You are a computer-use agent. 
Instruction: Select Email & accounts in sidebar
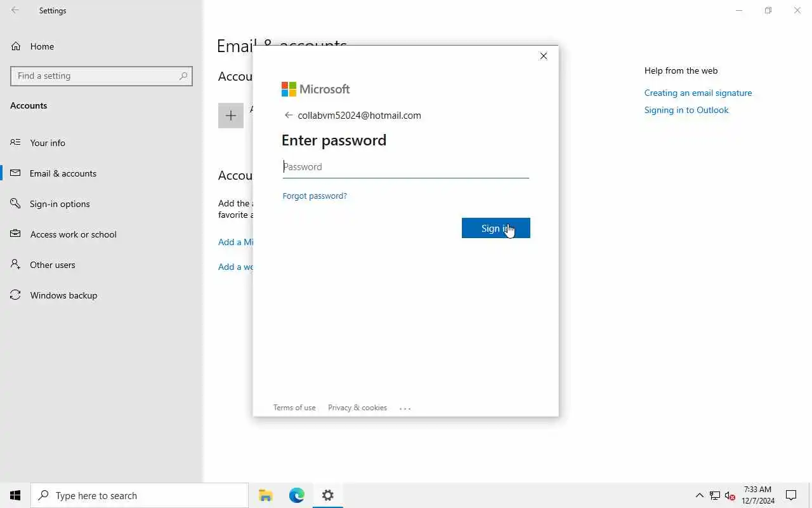(63, 173)
